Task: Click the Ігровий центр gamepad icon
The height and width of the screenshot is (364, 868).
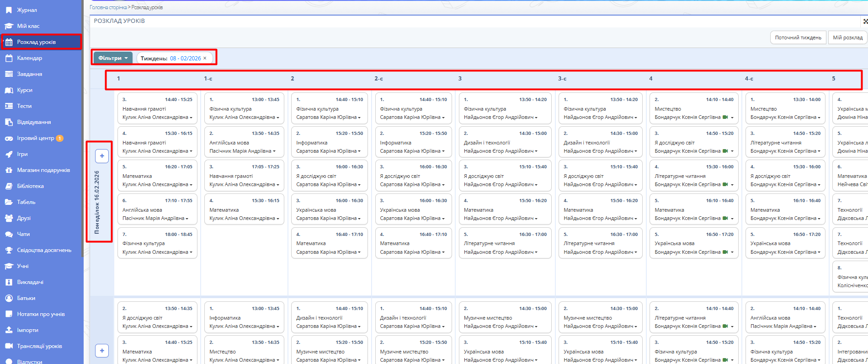Action: click(9, 138)
